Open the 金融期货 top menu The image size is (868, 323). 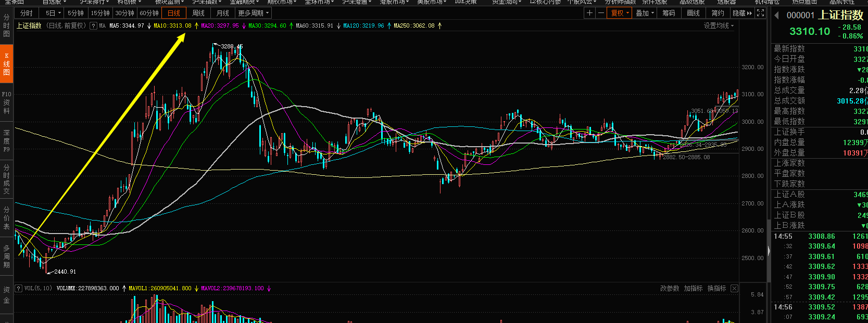245,2
